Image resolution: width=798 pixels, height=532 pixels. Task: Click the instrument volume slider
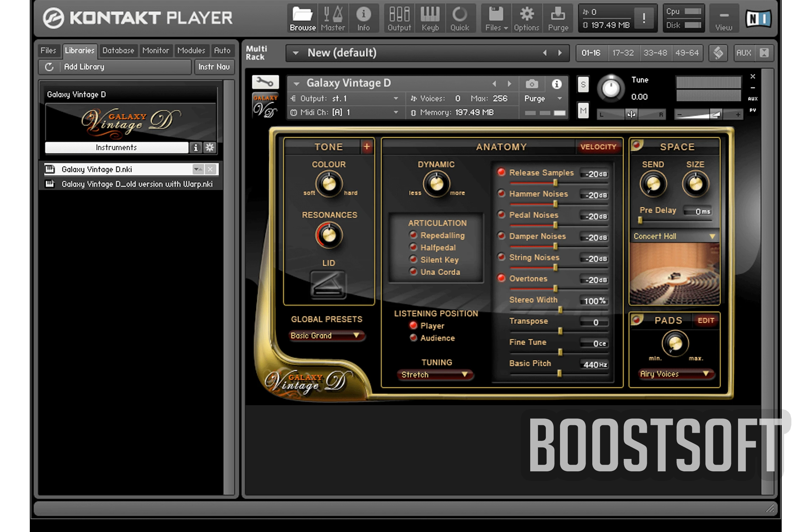coord(709,114)
